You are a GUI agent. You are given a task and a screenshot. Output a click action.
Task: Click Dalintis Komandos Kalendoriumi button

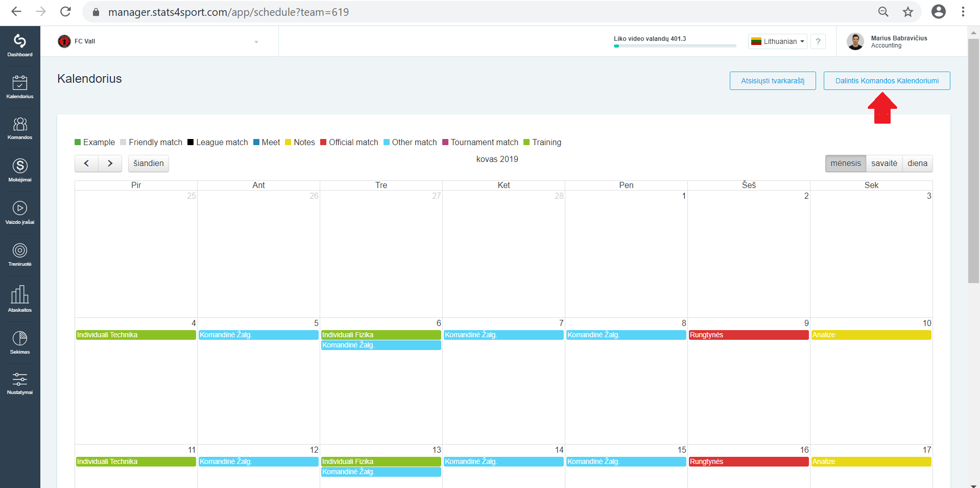tap(887, 81)
